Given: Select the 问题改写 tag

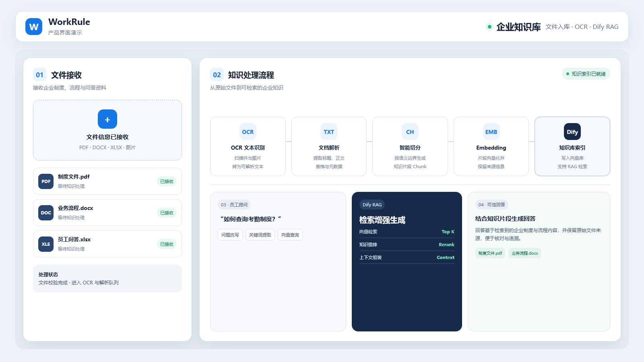Looking at the screenshot, I should coord(230,235).
